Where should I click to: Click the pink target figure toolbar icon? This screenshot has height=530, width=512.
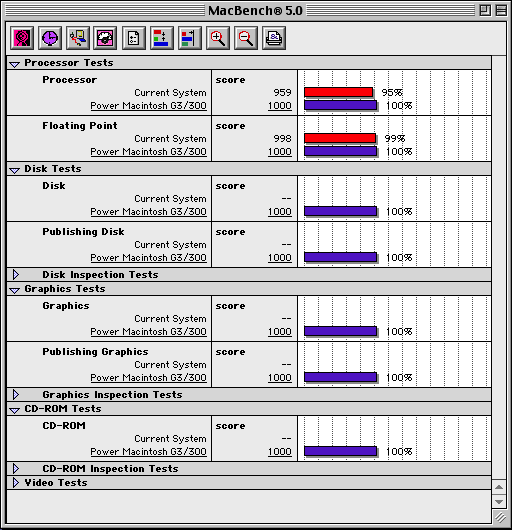point(22,38)
